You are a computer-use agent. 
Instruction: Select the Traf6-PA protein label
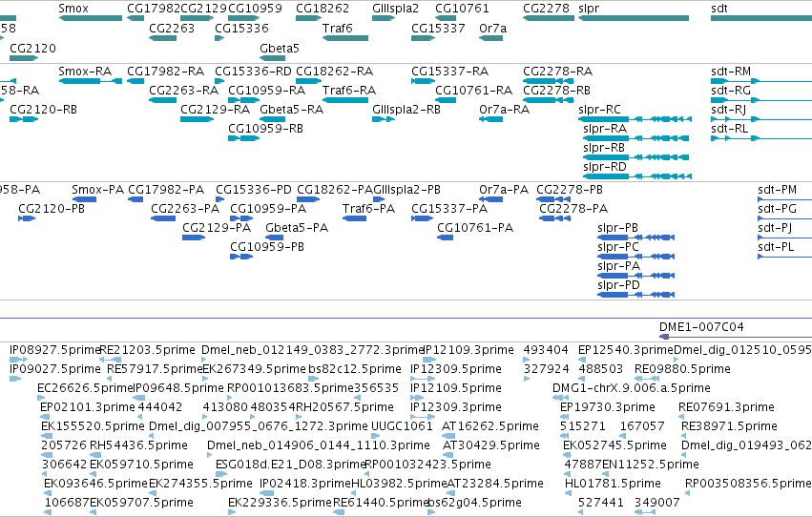tap(368, 209)
